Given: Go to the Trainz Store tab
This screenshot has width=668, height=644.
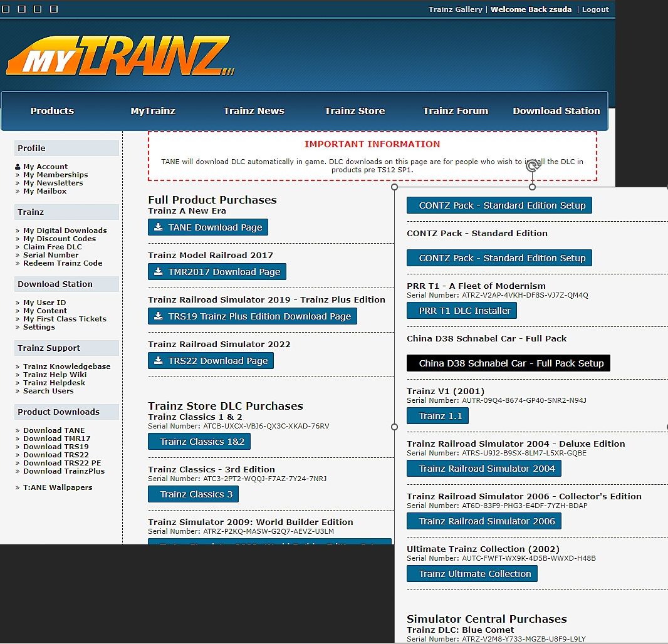Looking at the screenshot, I should pos(355,111).
